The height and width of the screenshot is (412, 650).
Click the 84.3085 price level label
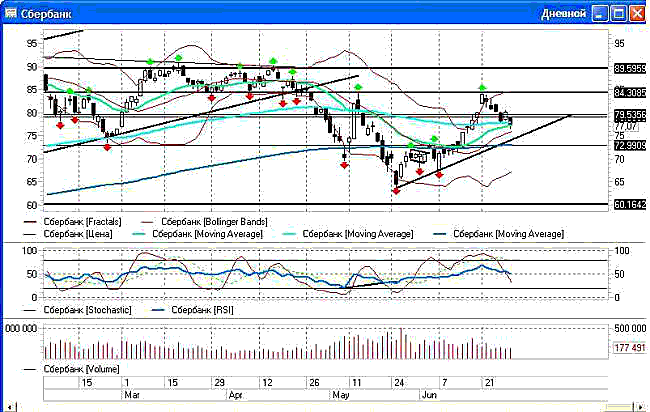coord(630,92)
